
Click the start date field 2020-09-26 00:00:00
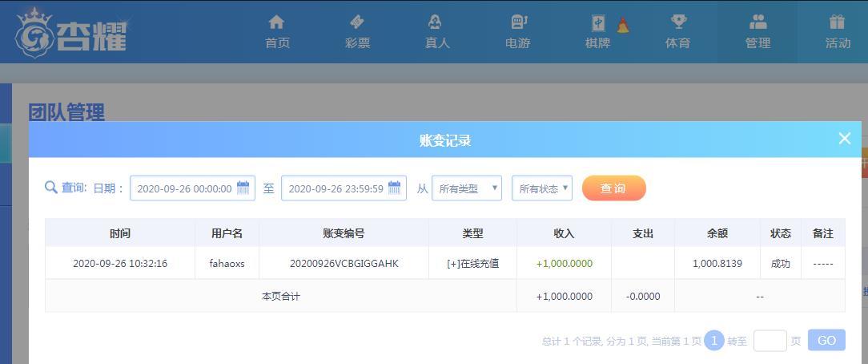pos(193,188)
